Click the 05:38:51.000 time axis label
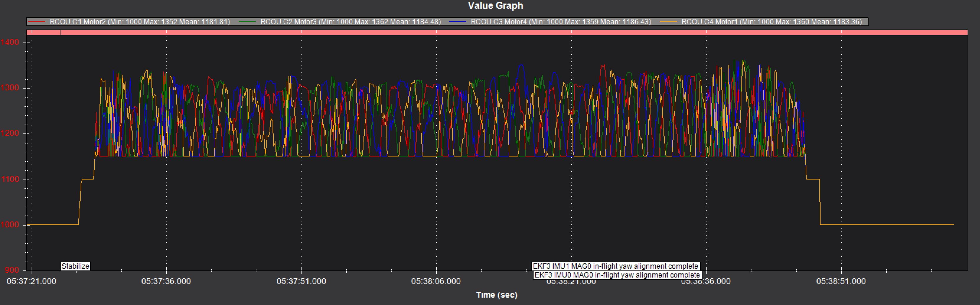 click(x=841, y=281)
